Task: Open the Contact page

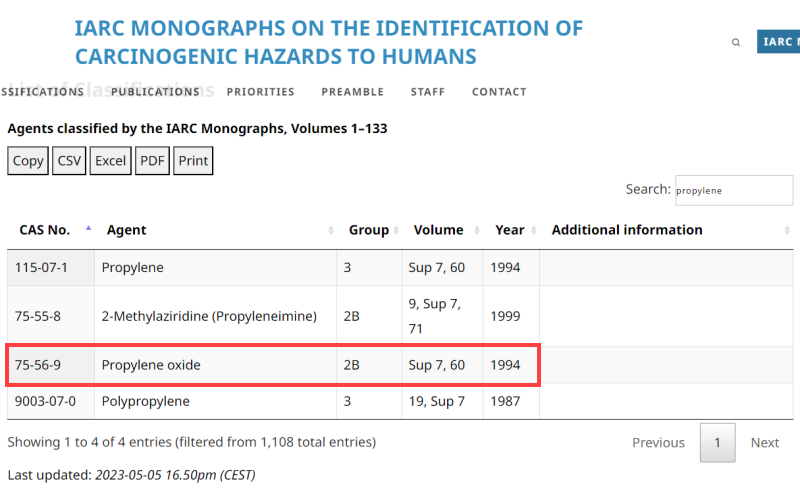Action: click(499, 92)
